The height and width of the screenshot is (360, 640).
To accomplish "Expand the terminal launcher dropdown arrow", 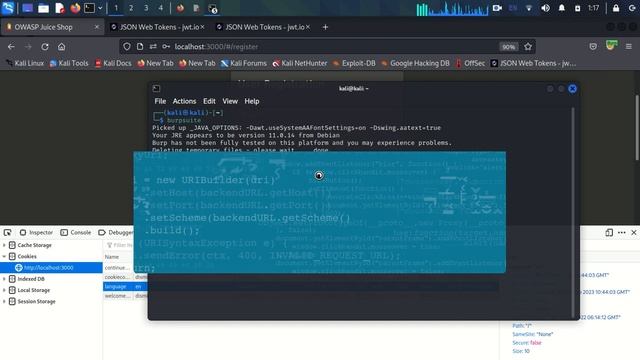I will 100,8.
